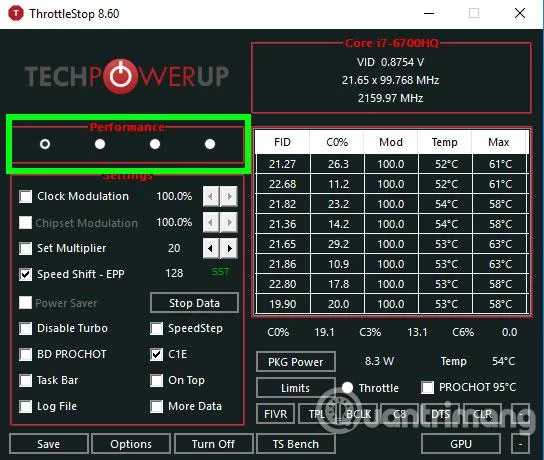Click the FID cell 21.27
This screenshot has width=544, height=460.
[x=282, y=164]
